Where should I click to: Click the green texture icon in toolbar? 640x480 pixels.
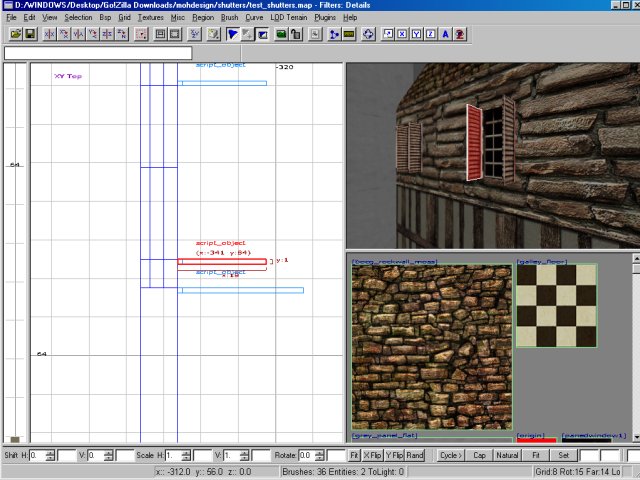point(281,35)
